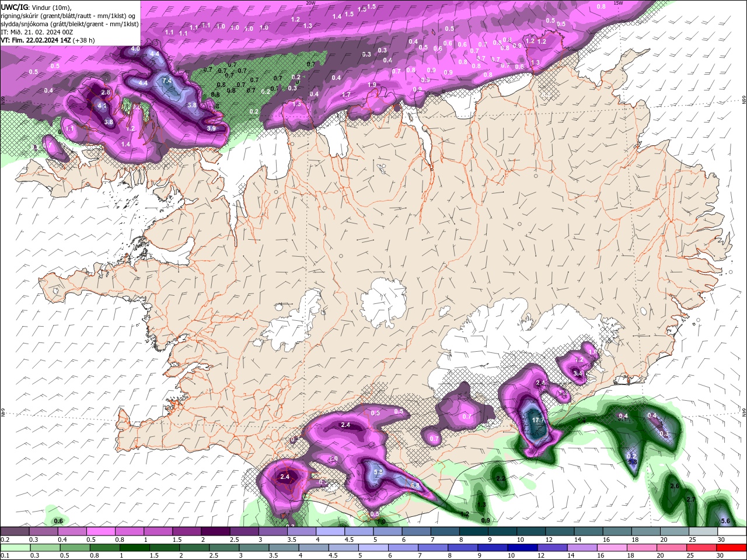Click the 3.4 value label on the map
747x560 pixels.
578,373
